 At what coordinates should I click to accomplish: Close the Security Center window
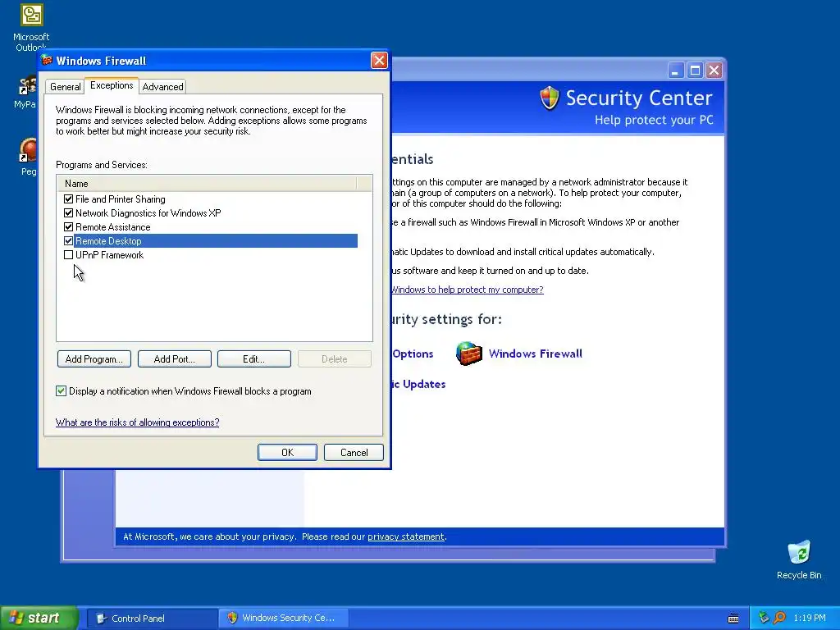(x=714, y=71)
